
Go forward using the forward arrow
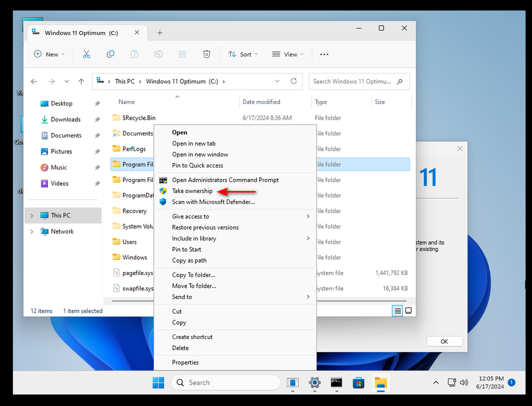click(x=51, y=81)
